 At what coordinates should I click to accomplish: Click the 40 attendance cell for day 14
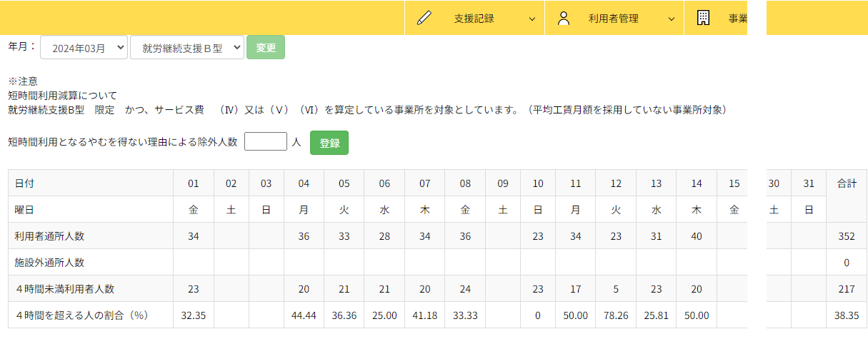tap(696, 236)
